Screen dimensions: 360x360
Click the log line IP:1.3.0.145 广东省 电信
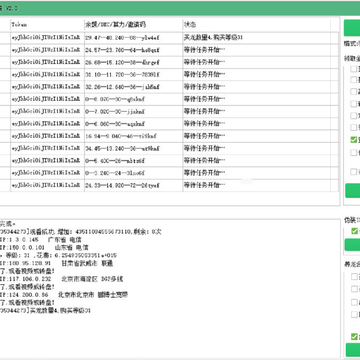(41, 240)
